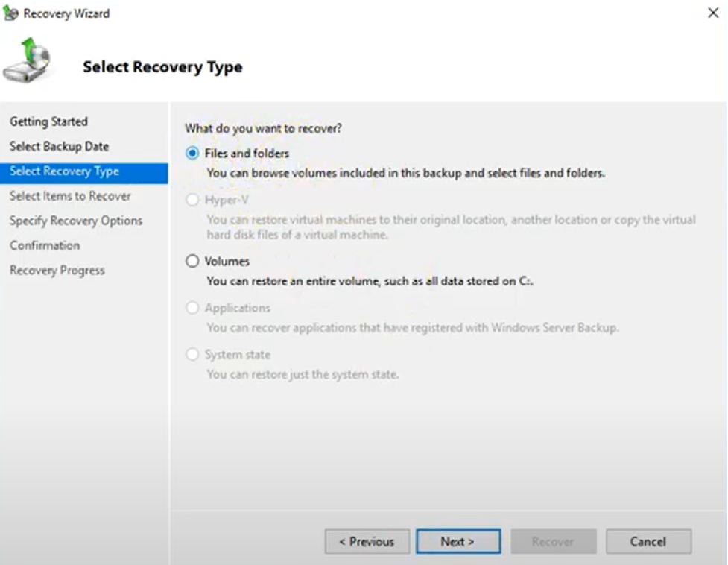The image size is (728, 565).
Task: Click the Files and folders description text
Action: (x=405, y=173)
